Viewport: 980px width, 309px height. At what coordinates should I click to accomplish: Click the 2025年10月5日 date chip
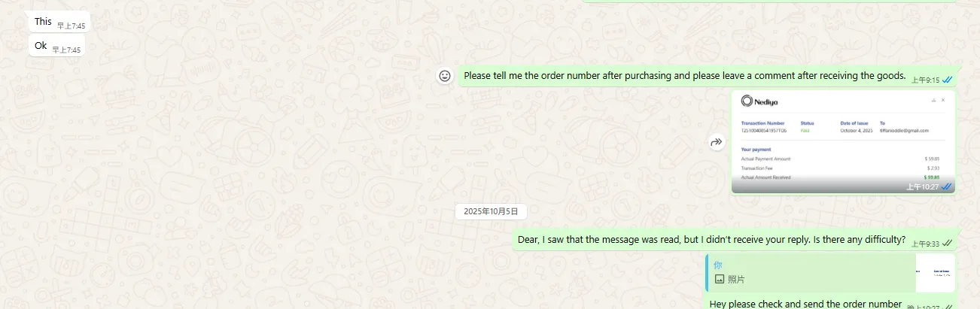tap(491, 212)
